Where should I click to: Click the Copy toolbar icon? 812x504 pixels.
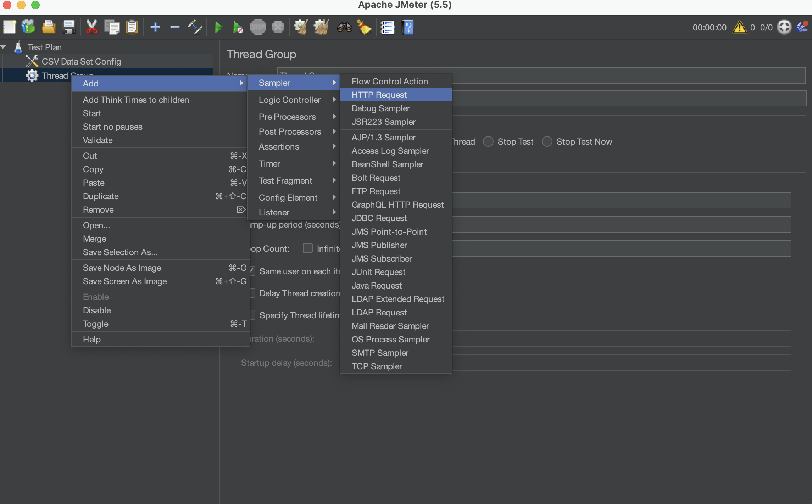click(112, 27)
